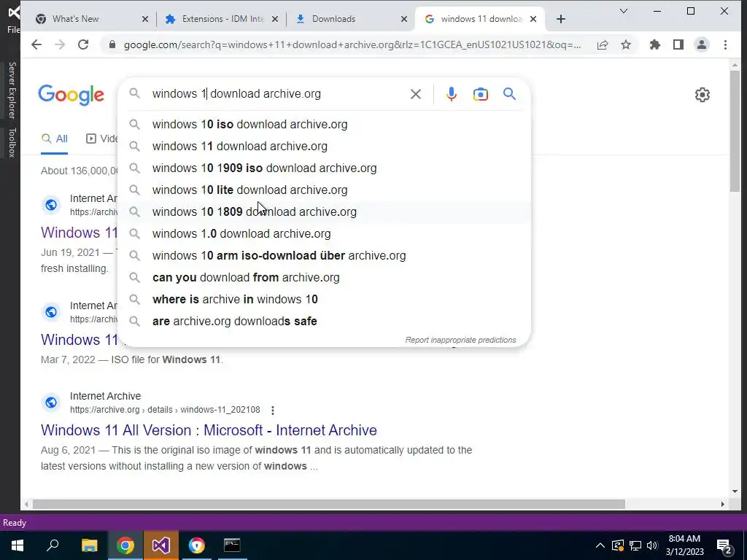Open a new tab with plus button
Image resolution: width=747 pixels, height=560 pixels.
coord(561,19)
